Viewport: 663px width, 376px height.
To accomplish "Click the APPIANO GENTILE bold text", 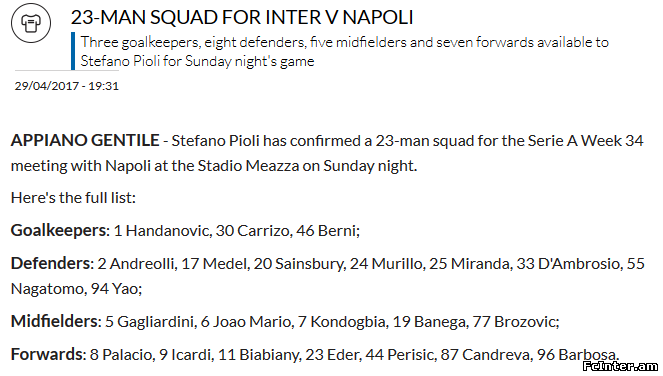I will coord(85,140).
